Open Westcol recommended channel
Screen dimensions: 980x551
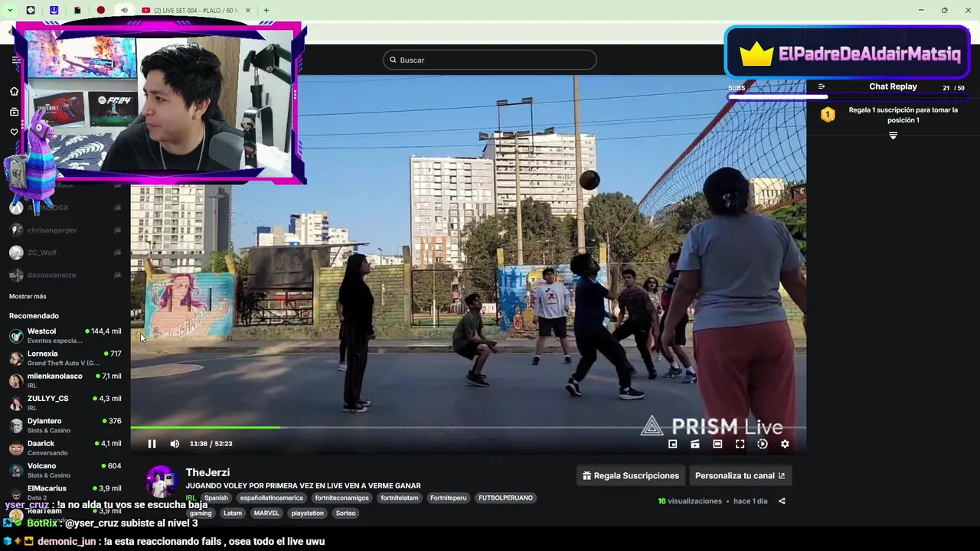(x=65, y=335)
